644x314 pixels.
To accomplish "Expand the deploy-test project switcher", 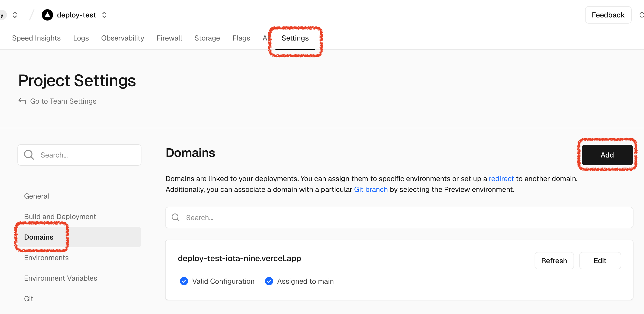I will tap(104, 15).
